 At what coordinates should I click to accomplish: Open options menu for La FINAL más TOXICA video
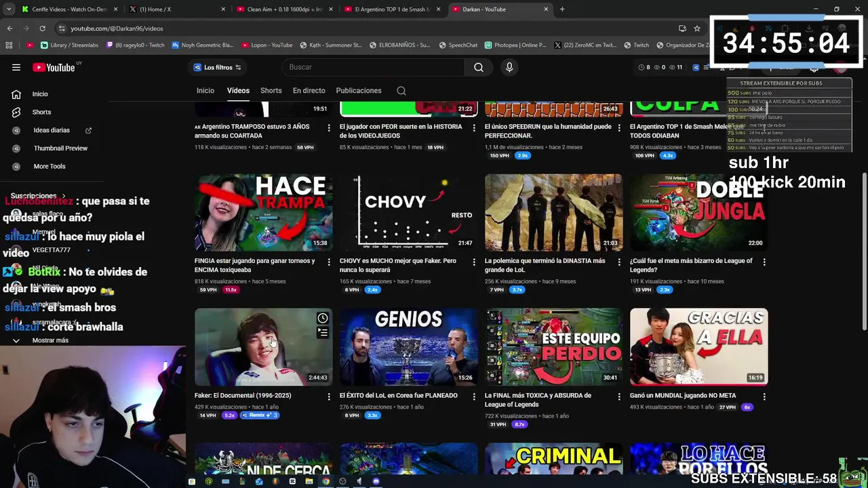tap(619, 396)
